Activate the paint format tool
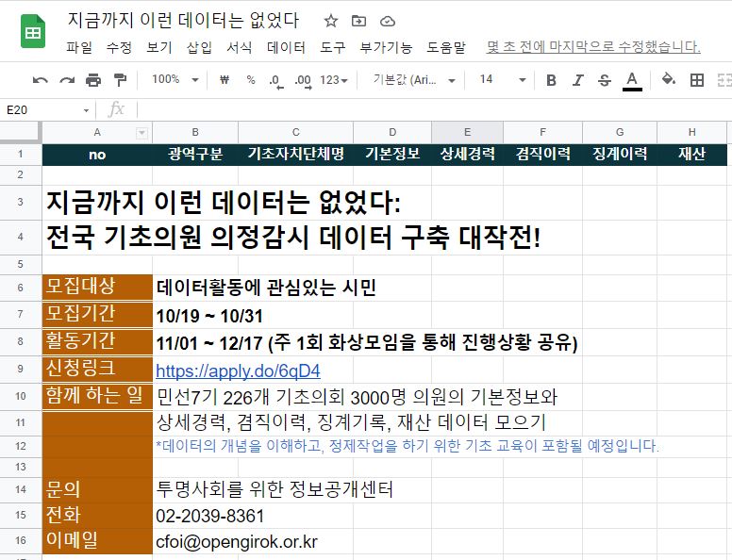732x560 pixels. [x=120, y=80]
